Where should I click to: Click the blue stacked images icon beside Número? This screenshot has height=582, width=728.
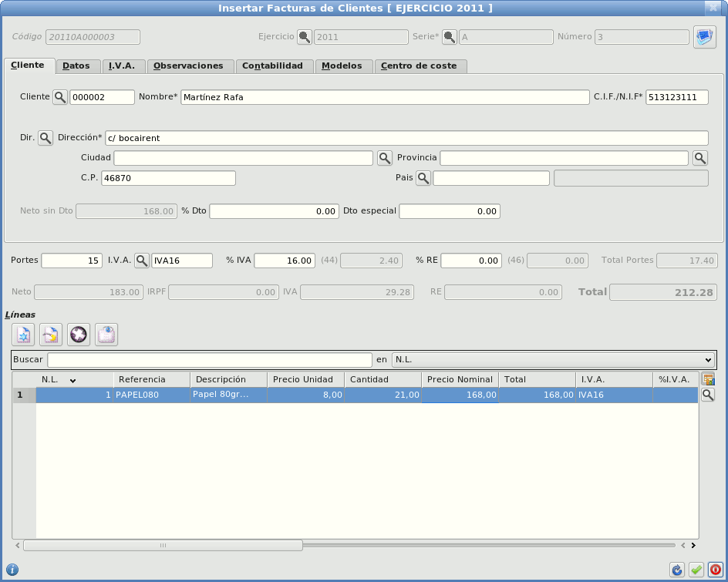tap(704, 37)
